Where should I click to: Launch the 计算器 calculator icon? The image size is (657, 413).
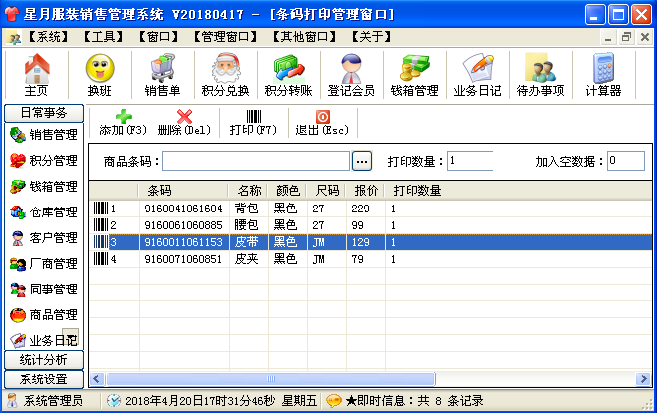point(603,75)
